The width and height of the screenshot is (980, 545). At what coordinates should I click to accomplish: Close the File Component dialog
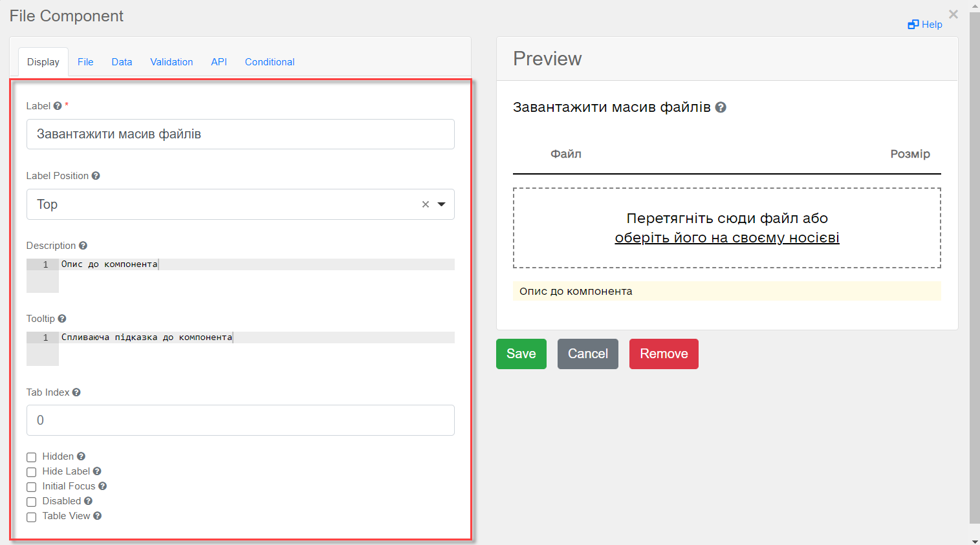point(953,14)
